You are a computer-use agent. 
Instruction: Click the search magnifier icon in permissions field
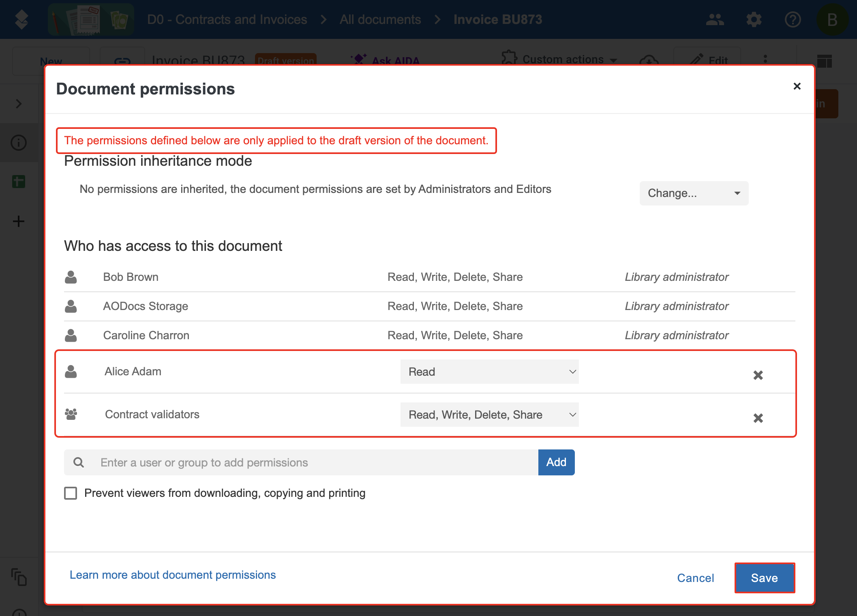pos(79,462)
